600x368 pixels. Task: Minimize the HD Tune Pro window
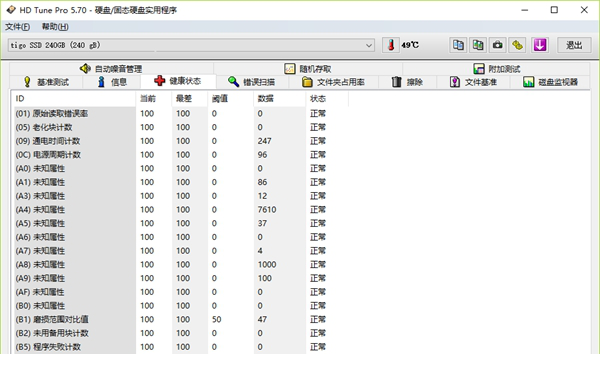pos(525,10)
